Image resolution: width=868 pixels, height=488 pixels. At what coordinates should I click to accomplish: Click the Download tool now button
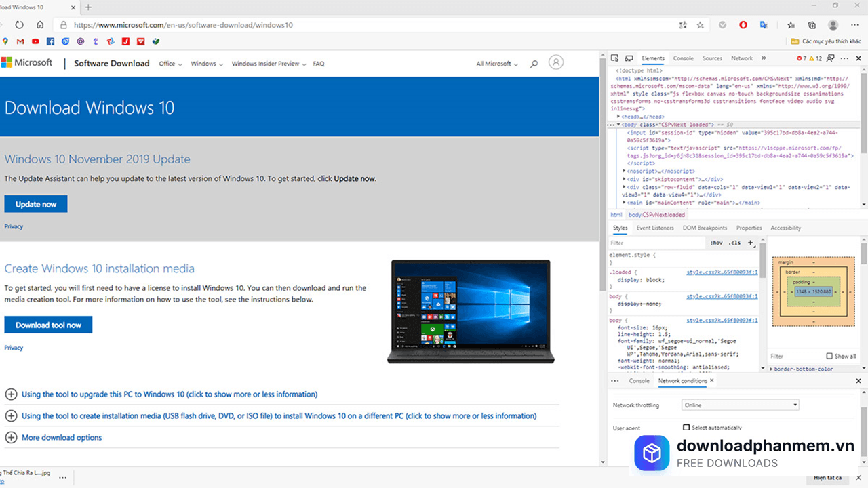[48, 325]
